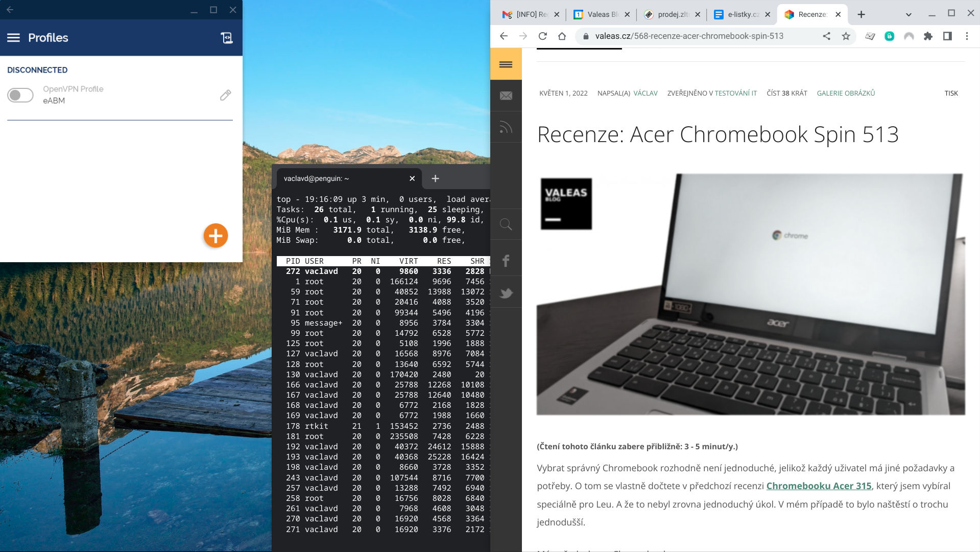Screen dimensions: 980x552
Task: Open the TESTOVÁNÍ IT category link
Action: point(736,94)
